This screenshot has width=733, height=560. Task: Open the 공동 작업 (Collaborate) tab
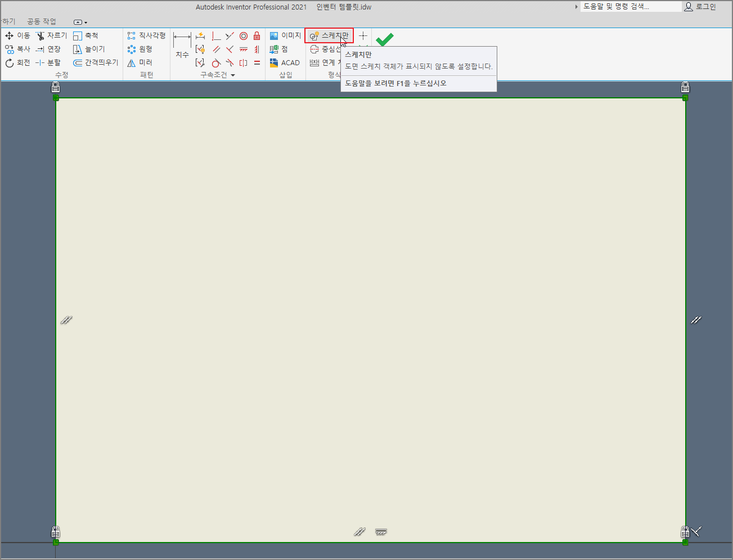tap(42, 21)
